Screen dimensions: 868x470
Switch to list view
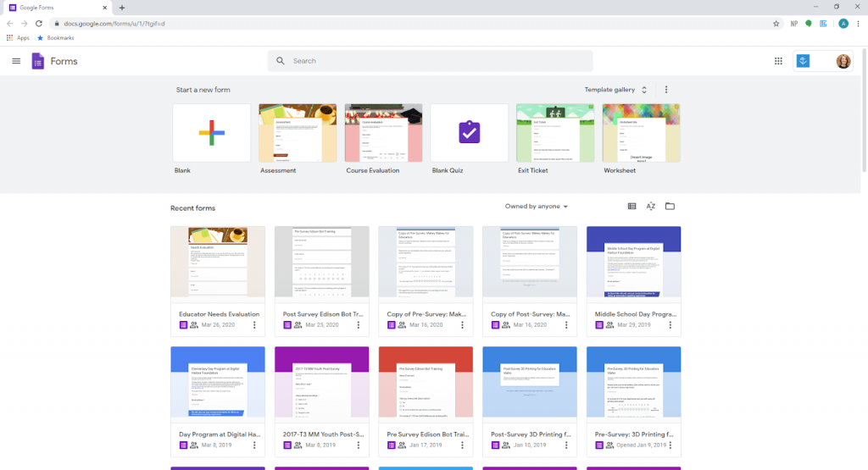pos(632,207)
